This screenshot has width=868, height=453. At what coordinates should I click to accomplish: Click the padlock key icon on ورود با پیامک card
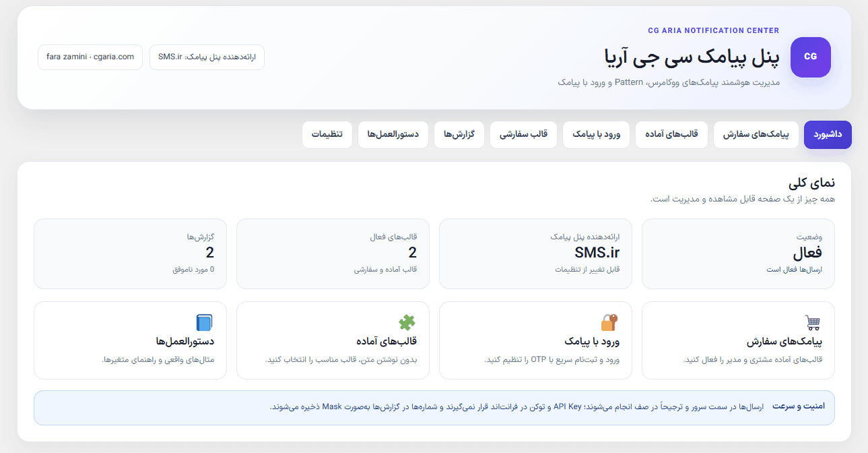(609, 322)
